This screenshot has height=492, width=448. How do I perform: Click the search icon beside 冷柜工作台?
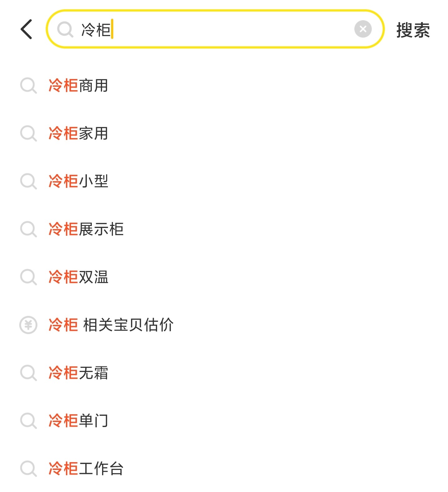(28, 469)
